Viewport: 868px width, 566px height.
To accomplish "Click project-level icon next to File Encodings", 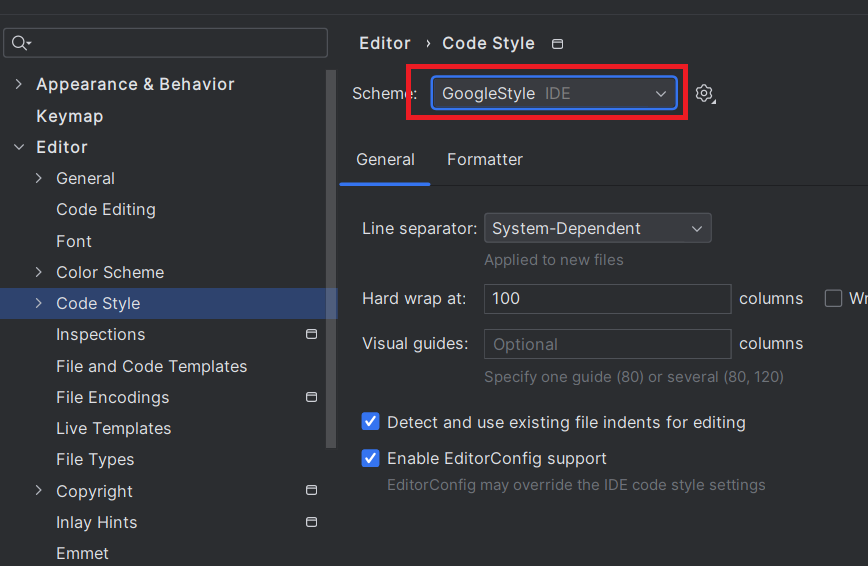I will 312,397.
